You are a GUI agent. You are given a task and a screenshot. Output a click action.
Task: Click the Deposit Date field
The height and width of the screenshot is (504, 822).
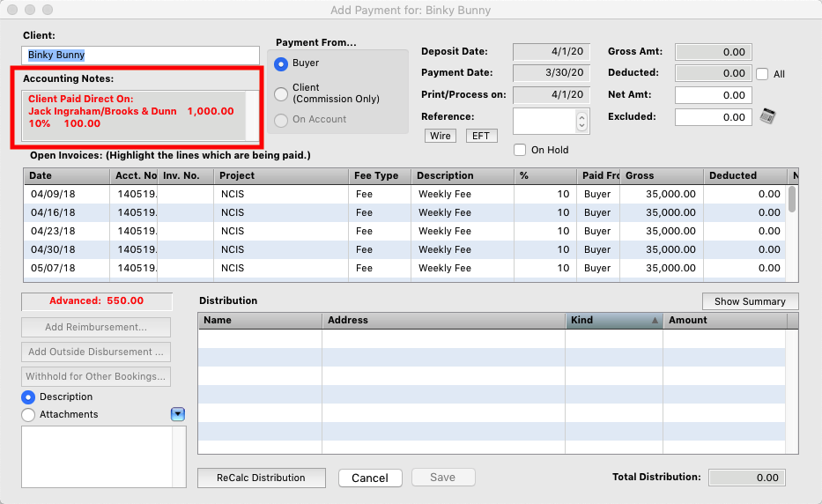[x=552, y=51]
